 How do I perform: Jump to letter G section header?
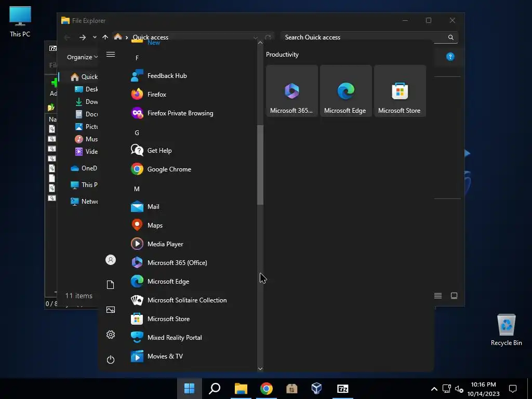[x=137, y=132]
